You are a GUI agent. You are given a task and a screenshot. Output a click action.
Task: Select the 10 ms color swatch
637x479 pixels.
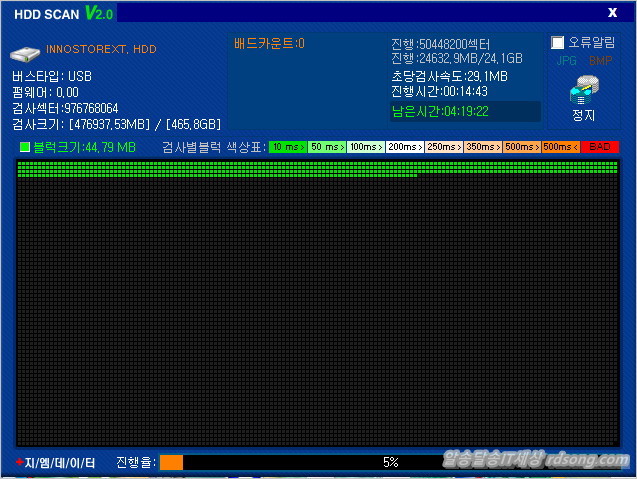coord(288,147)
